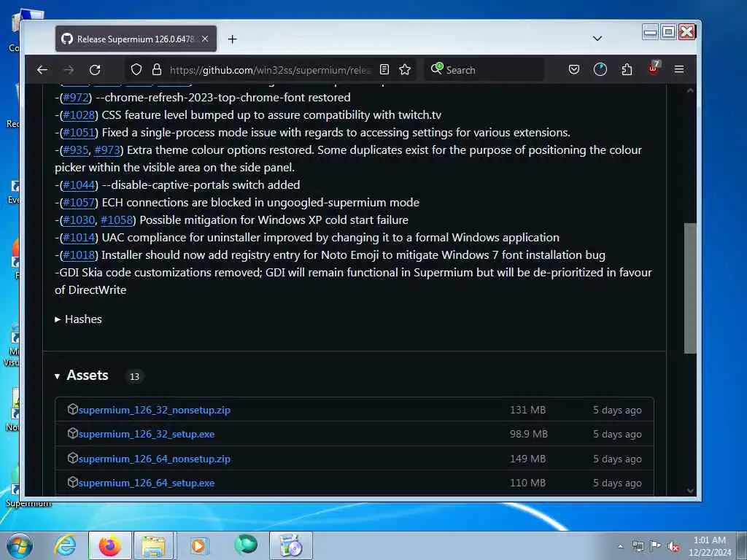Open a new tab with plus
This screenshot has width=747, height=560.
click(232, 39)
